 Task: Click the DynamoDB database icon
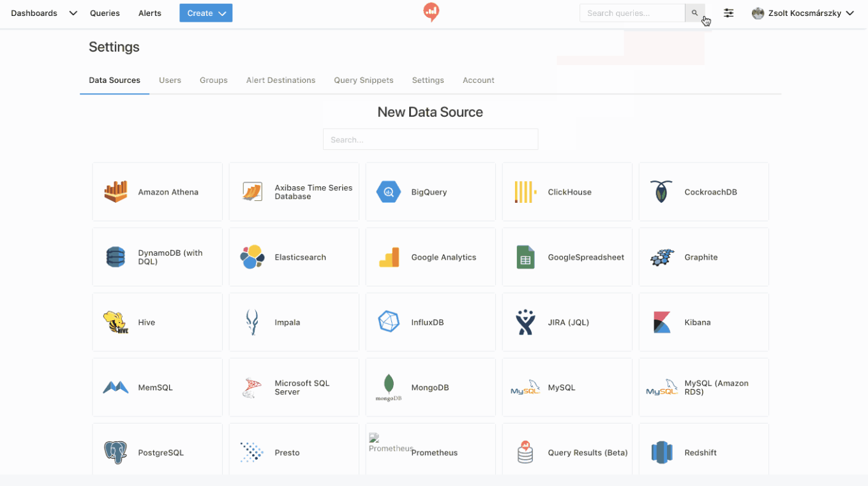[116, 256]
